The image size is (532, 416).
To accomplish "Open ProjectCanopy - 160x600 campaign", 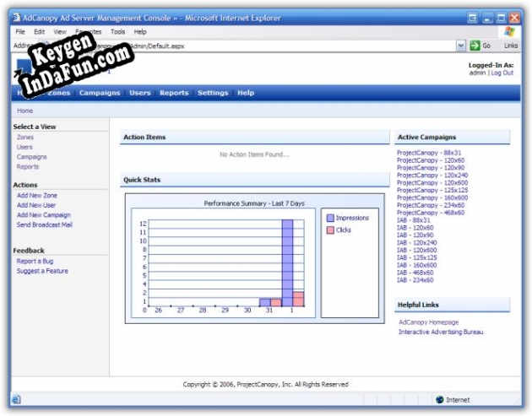I will point(432,197).
